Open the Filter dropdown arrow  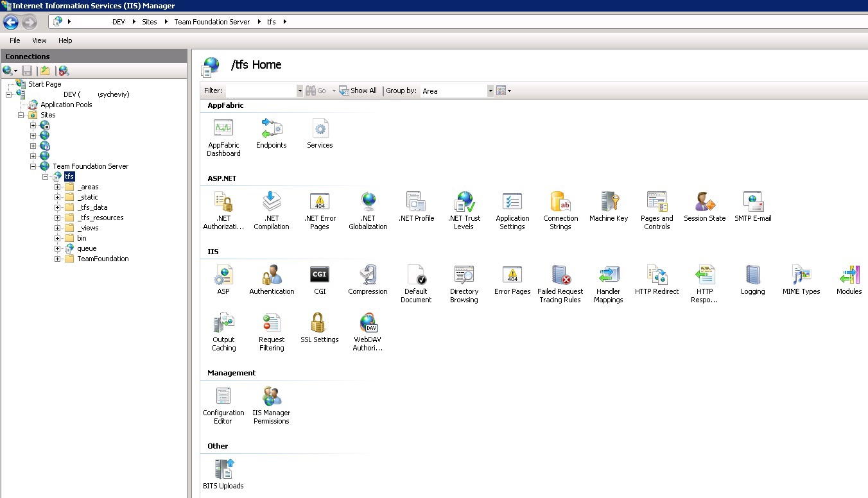[x=300, y=90]
